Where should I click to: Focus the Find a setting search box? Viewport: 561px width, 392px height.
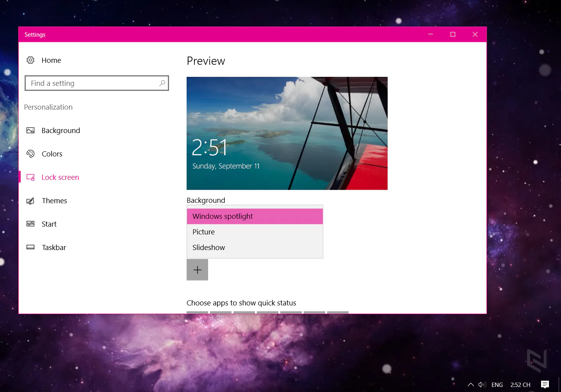coord(97,83)
